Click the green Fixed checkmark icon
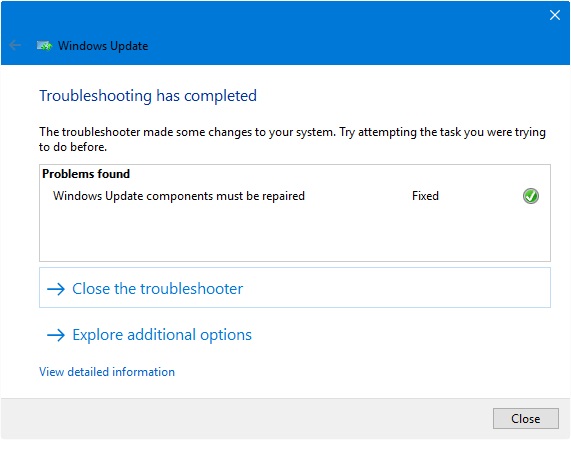Screen dimensions: 571x454 tap(531, 196)
